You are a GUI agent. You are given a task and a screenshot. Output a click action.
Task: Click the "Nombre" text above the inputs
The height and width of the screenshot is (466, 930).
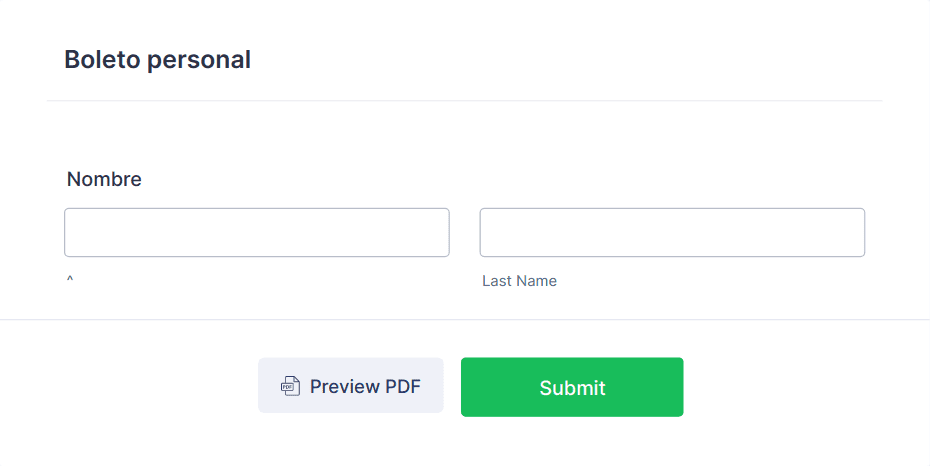point(104,179)
